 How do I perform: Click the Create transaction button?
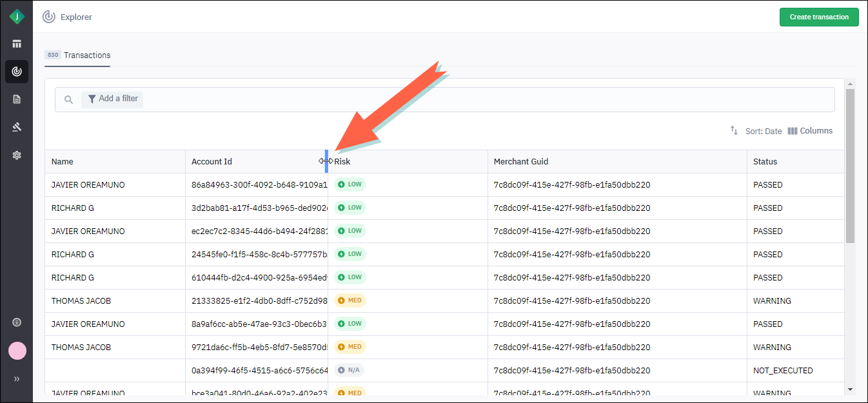(818, 17)
